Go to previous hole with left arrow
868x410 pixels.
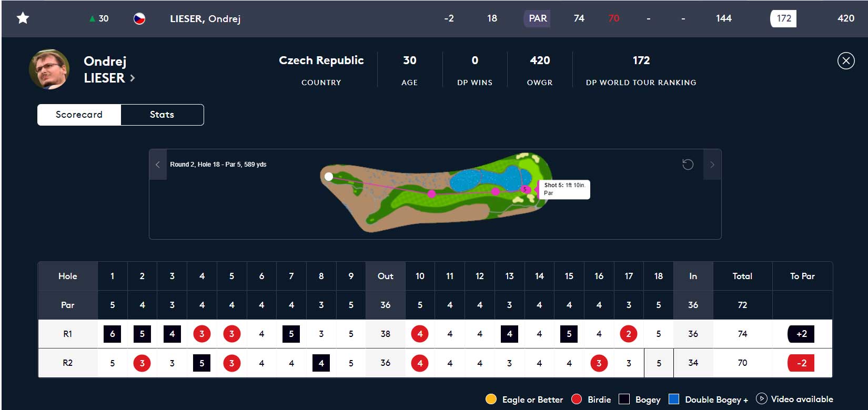pyautogui.click(x=158, y=165)
